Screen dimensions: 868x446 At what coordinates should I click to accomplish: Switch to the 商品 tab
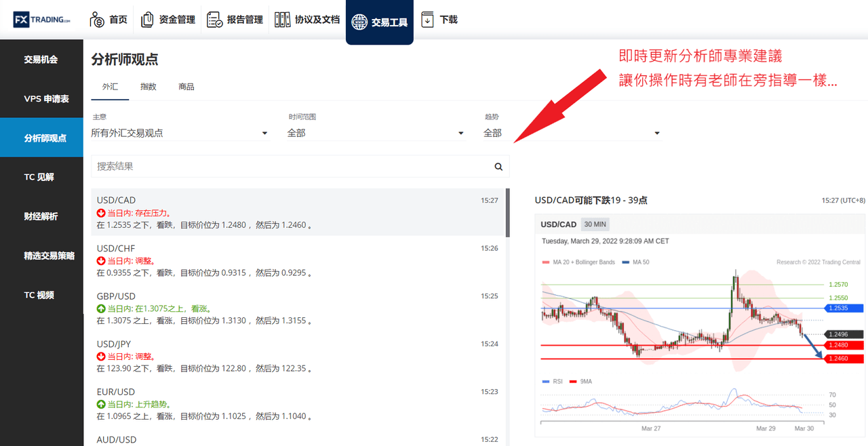[186, 87]
